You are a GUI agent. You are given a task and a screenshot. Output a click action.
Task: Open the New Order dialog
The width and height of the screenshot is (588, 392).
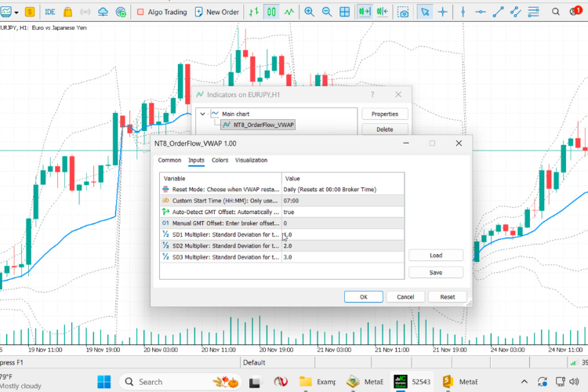pyautogui.click(x=216, y=12)
